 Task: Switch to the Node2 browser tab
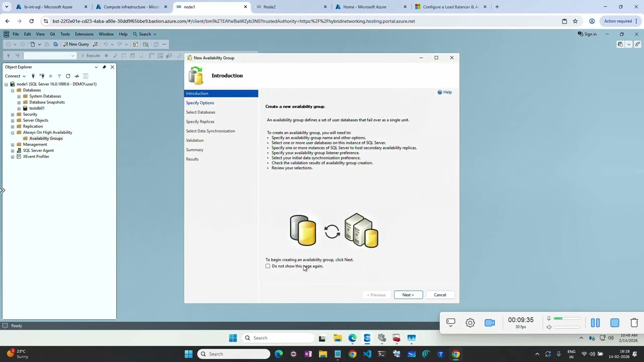(292, 7)
